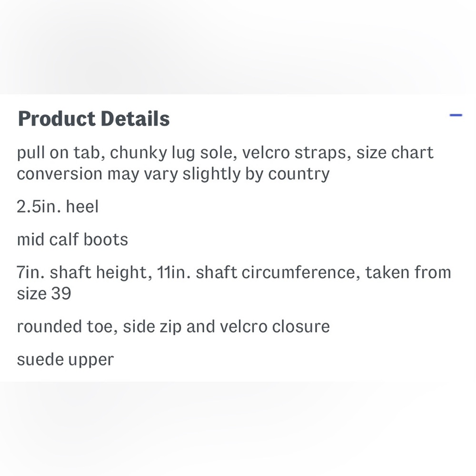The height and width of the screenshot is (476, 476).
Task: Click the 'size 39' text
Action: click(x=44, y=294)
